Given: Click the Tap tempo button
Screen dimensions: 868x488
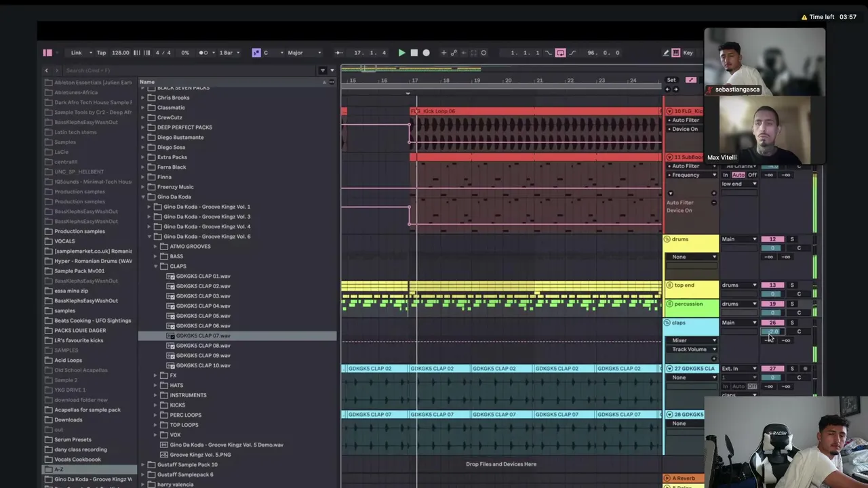Looking at the screenshot, I should click(x=101, y=53).
